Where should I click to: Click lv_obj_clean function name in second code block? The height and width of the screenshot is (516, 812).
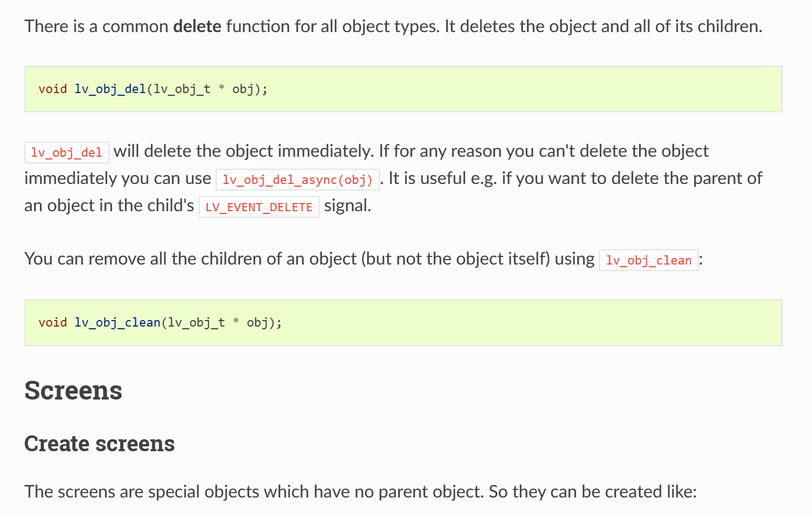pyautogui.click(x=117, y=323)
